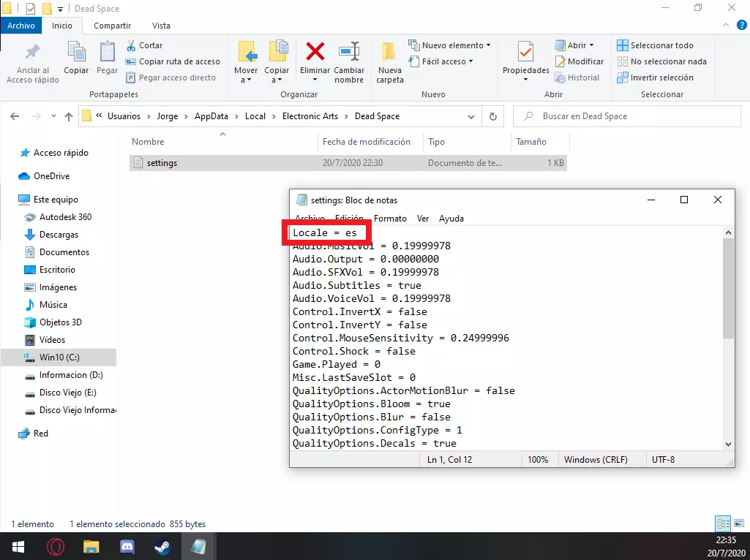750x560 pixels.
Task: Select the settings file
Action: pyautogui.click(x=348, y=163)
